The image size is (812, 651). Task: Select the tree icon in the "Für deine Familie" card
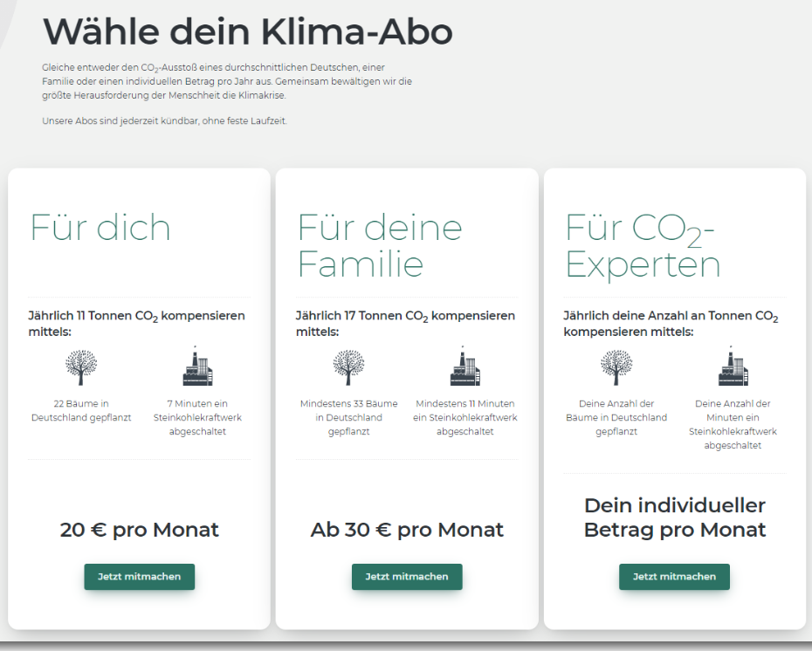pyautogui.click(x=348, y=367)
